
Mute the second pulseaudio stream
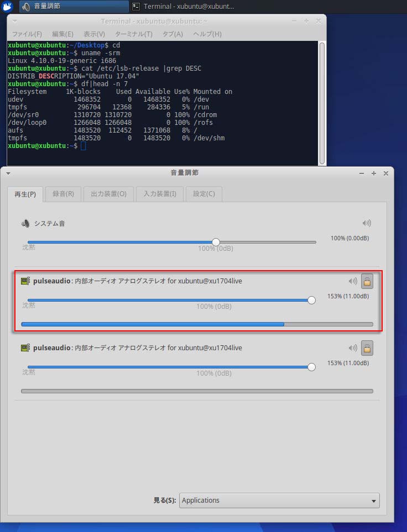[x=353, y=348]
